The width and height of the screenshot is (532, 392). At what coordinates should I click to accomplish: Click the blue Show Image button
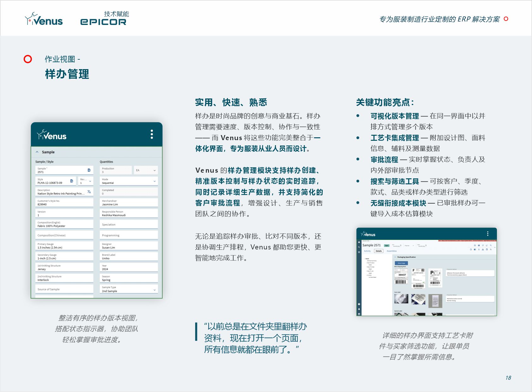click(401, 263)
